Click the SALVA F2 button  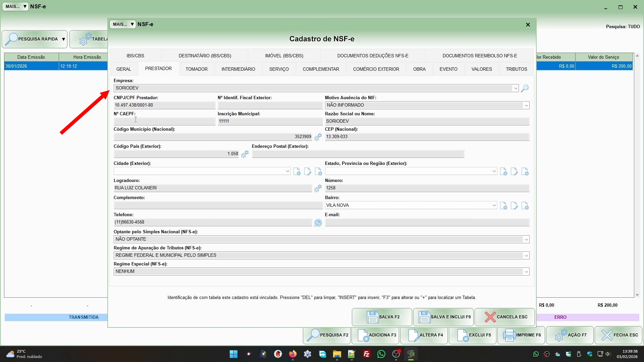(x=382, y=317)
